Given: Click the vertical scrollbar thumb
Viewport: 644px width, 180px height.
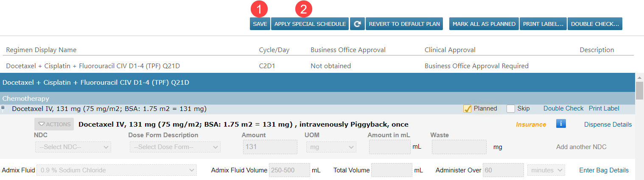Looking at the screenshot, I should (639, 91).
